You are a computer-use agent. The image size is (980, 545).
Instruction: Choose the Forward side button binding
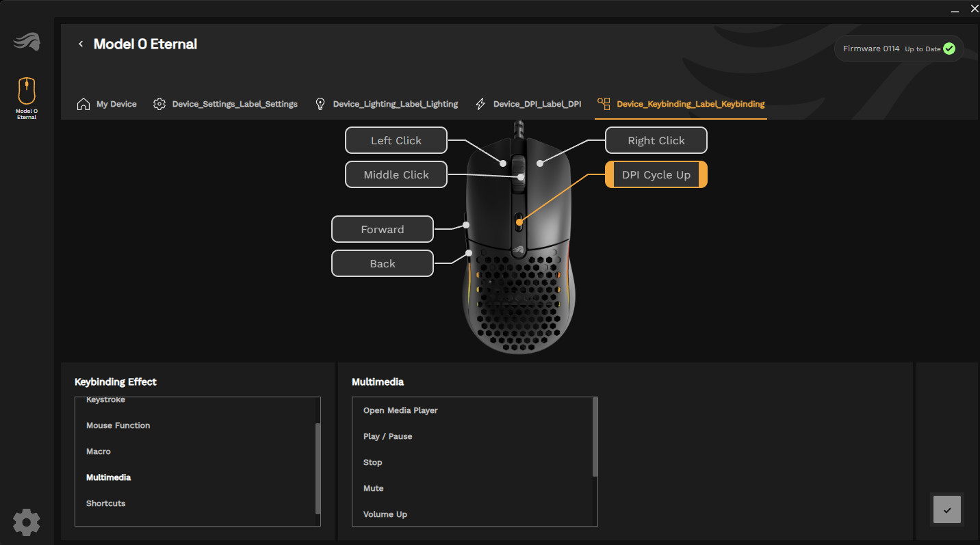coord(382,229)
